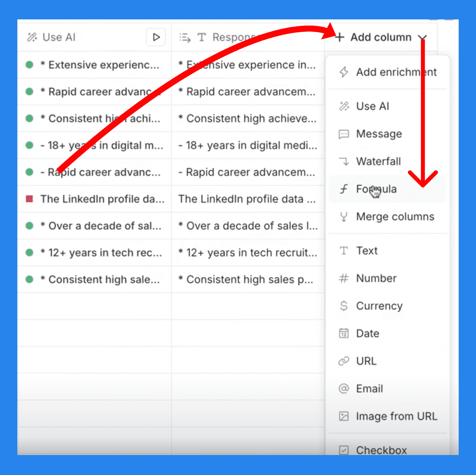This screenshot has width=476, height=475.
Task: Click the list-arrow icon in Response header
Action: [x=185, y=37]
